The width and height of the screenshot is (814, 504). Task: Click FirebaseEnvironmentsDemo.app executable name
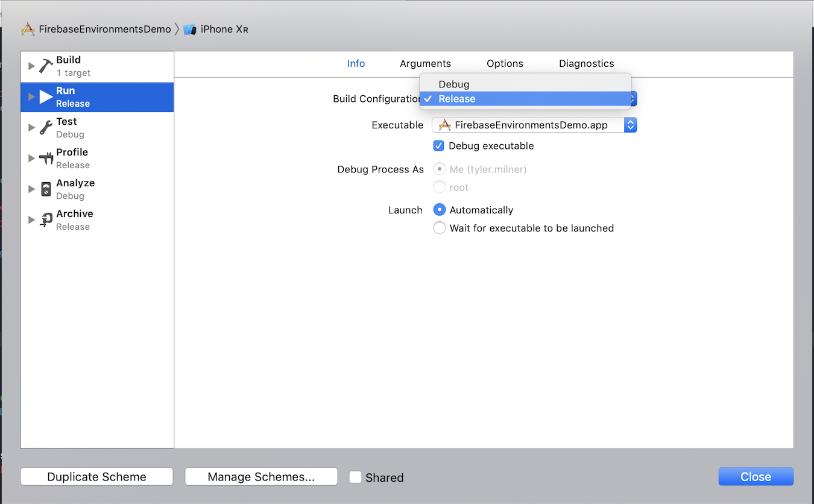coord(531,125)
